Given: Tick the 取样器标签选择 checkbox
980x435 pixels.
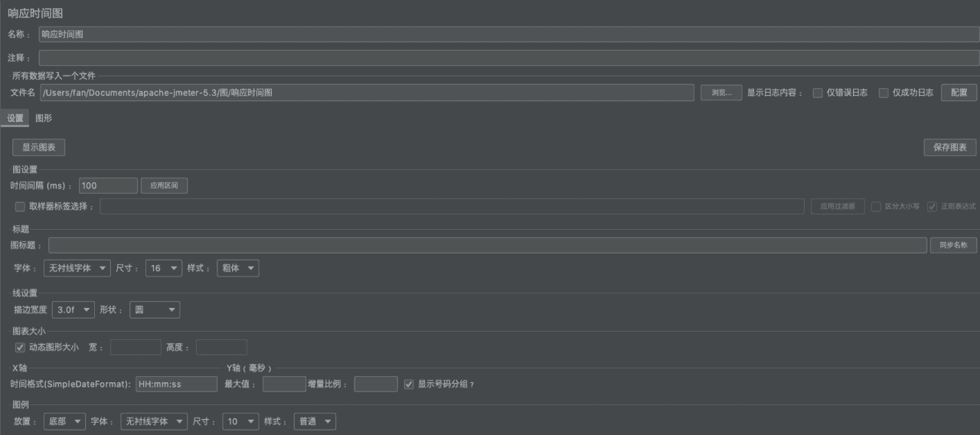Looking at the screenshot, I should pos(20,206).
